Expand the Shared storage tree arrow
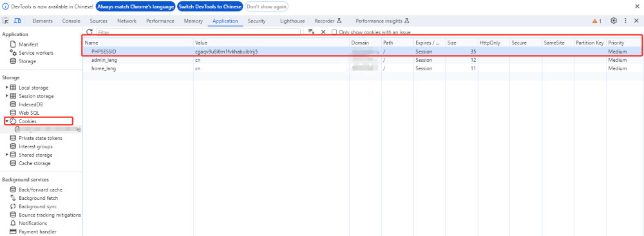 [x=6, y=155]
